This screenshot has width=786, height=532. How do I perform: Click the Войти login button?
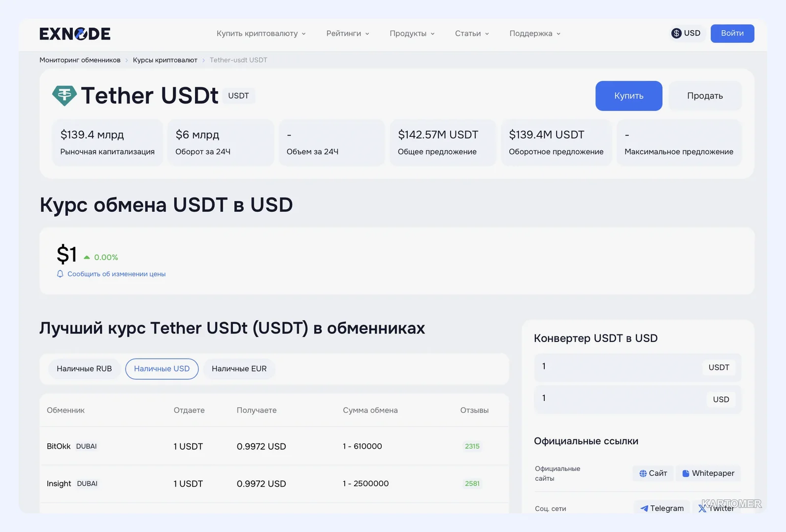point(732,33)
